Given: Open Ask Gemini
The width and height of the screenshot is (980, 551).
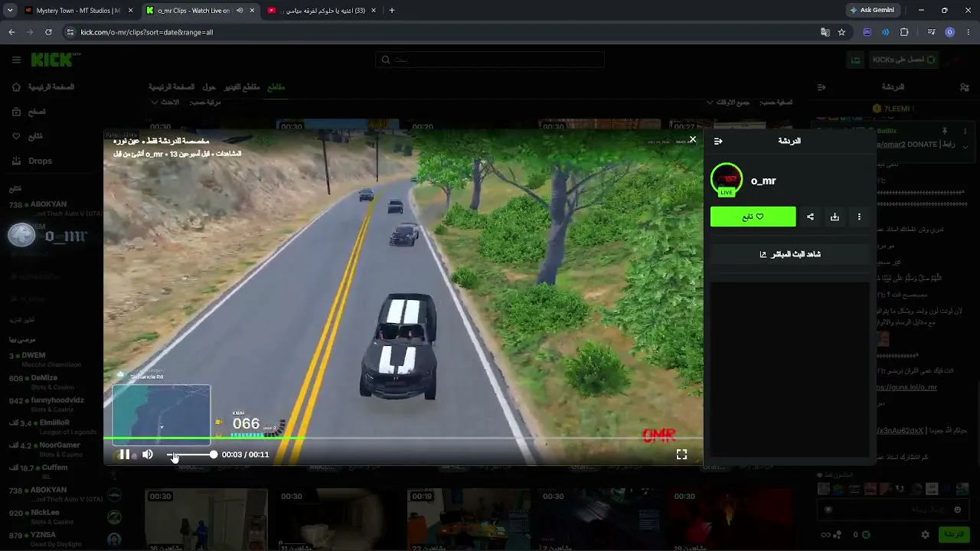Looking at the screenshot, I should 871,10.
